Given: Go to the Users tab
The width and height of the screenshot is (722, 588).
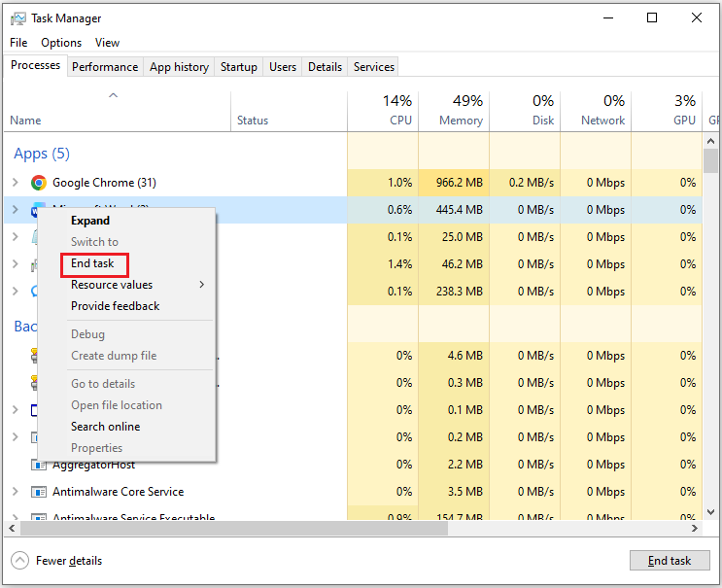Looking at the screenshot, I should tap(282, 67).
